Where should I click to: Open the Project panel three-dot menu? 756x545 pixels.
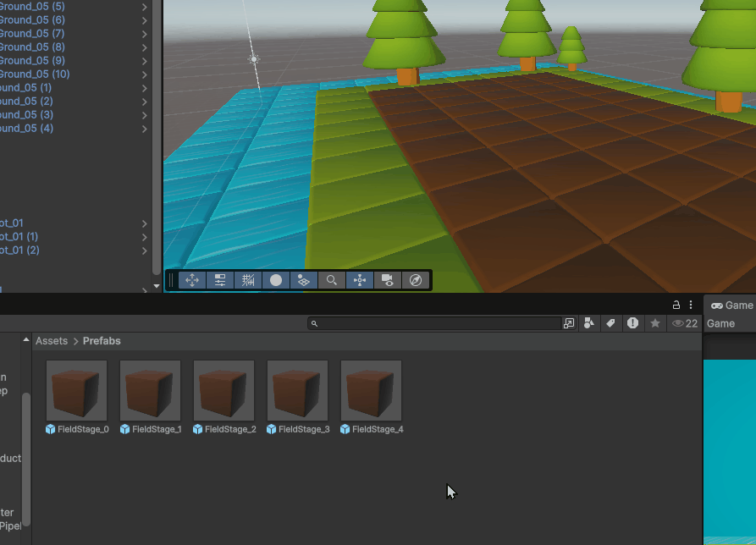[x=691, y=305]
